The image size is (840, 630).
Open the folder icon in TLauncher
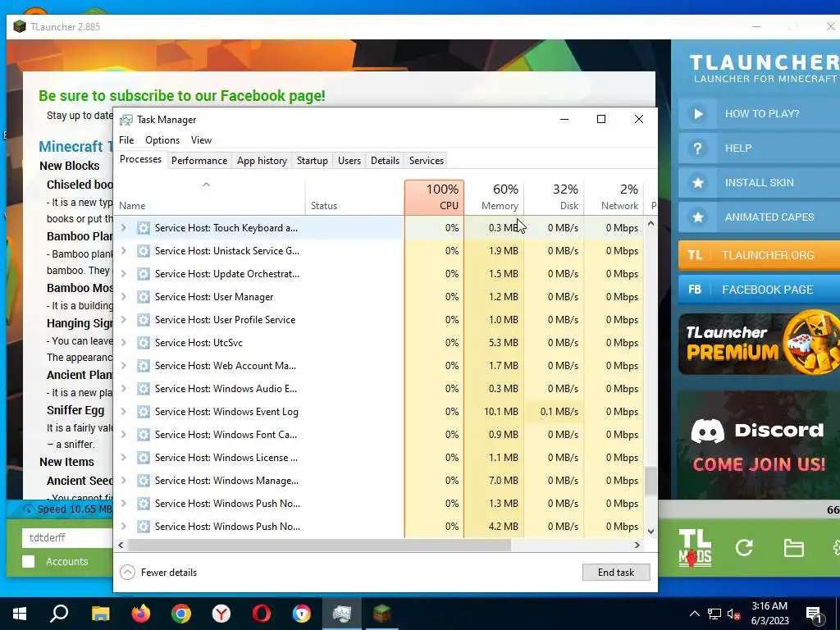(793, 547)
